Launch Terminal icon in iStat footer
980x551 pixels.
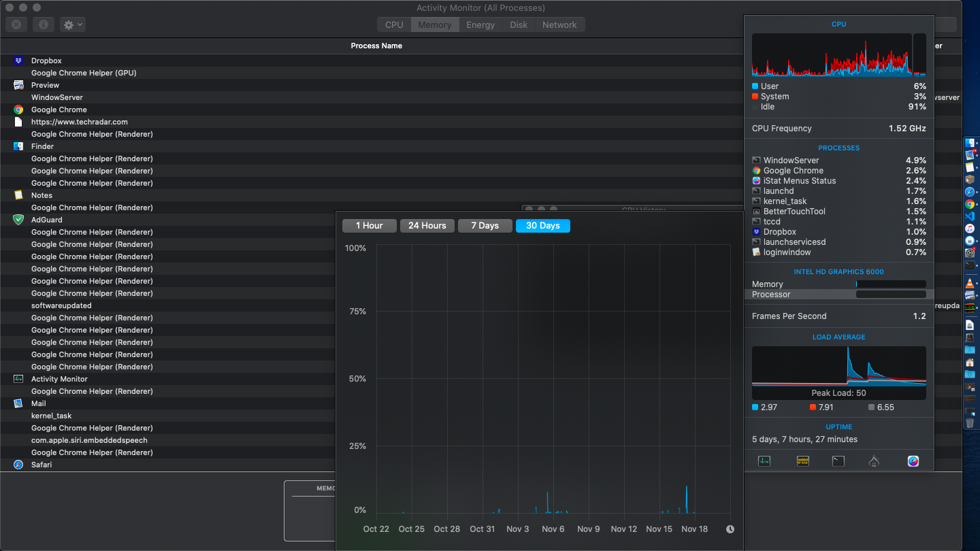838,461
